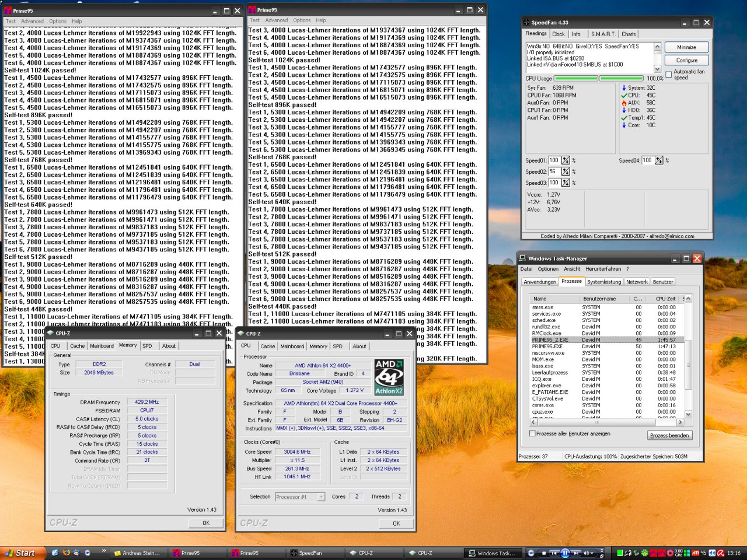The width and height of the screenshot is (747, 560).
Task: Select the explorer.exe process row
Action: click(x=607, y=386)
